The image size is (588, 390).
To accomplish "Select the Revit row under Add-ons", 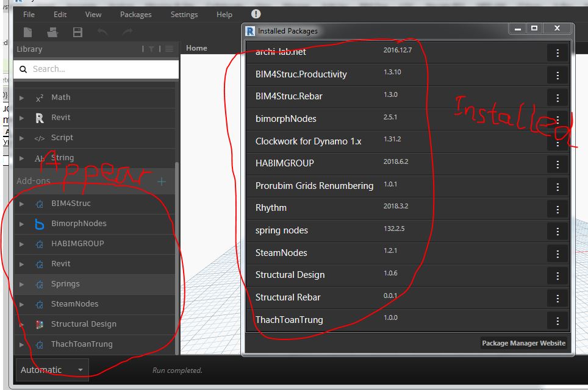I will pyautogui.click(x=95, y=264).
